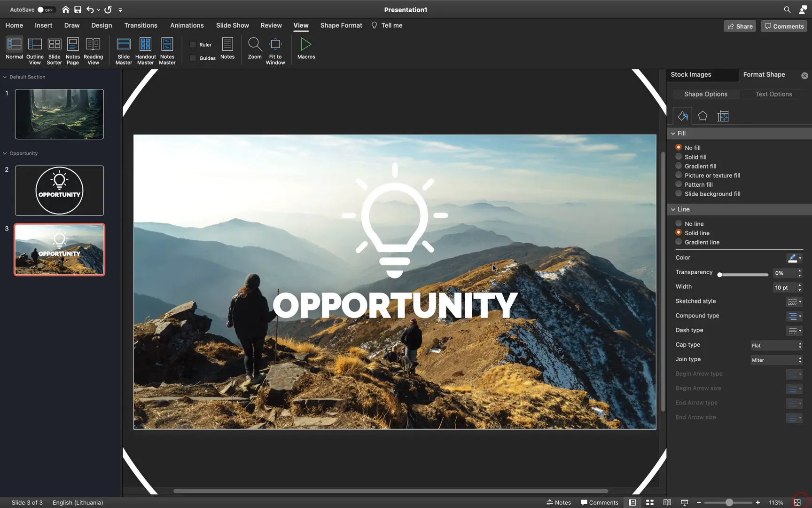812x508 pixels.
Task: Open Sketched style dropdown
Action: 794,302
